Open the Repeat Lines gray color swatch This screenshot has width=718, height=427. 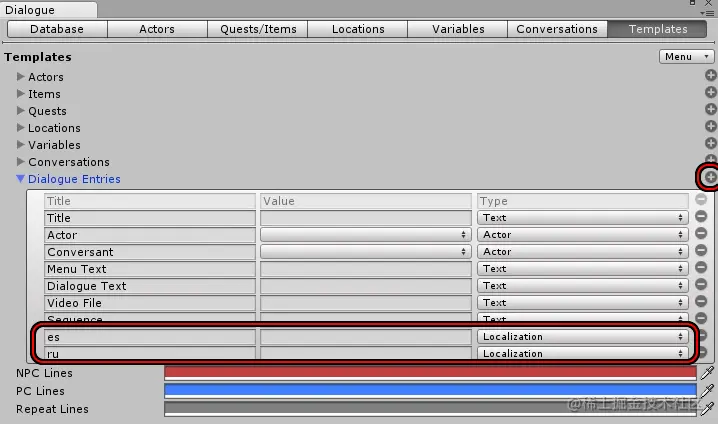click(x=430, y=408)
